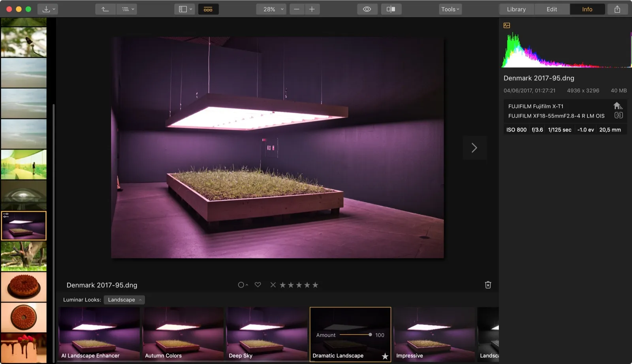The image size is (632, 364).
Task: Toggle the eye quick preview icon
Action: (x=367, y=9)
